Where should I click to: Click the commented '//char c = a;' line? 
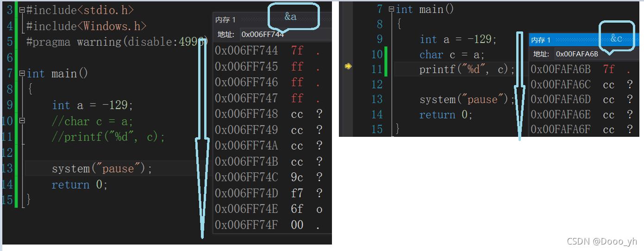pos(93,122)
